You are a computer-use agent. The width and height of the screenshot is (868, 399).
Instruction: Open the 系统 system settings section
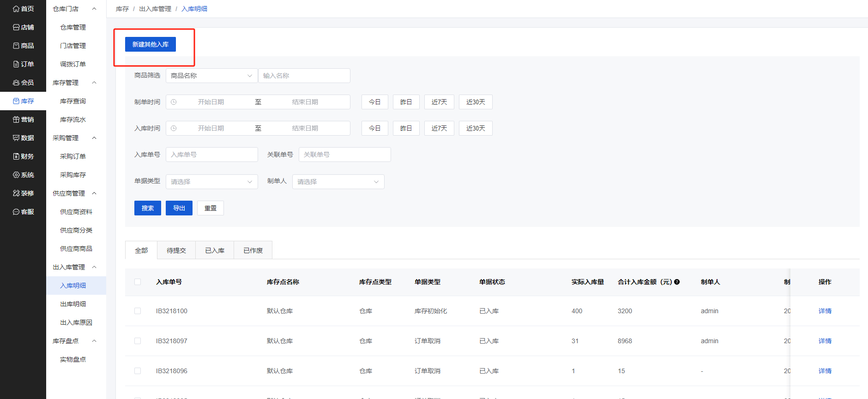pyautogui.click(x=23, y=175)
